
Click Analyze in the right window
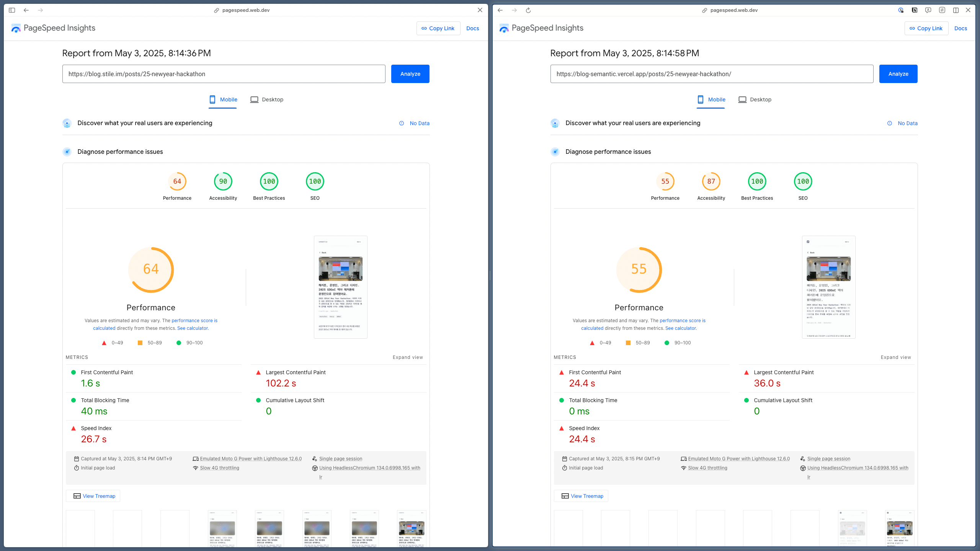[x=898, y=73]
